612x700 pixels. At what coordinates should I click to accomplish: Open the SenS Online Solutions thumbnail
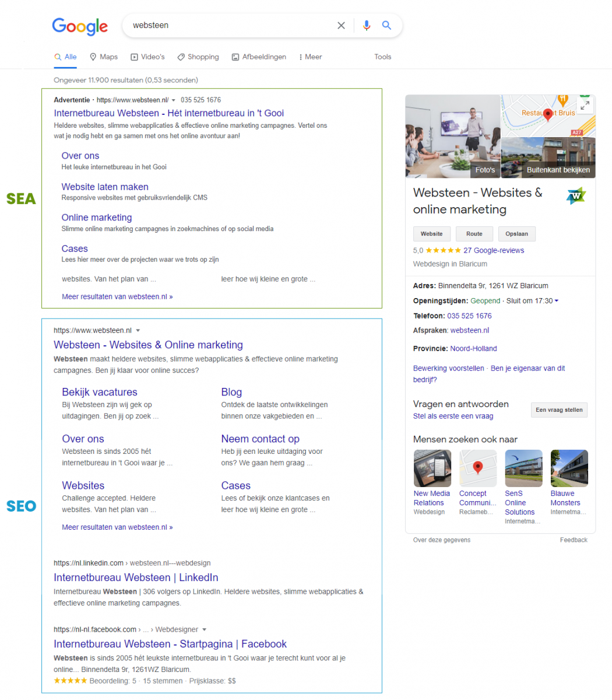[x=523, y=468]
